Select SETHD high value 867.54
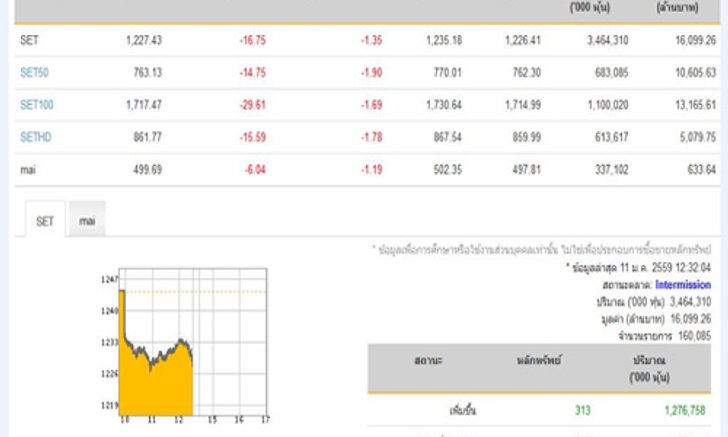 click(x=448, y=137)
